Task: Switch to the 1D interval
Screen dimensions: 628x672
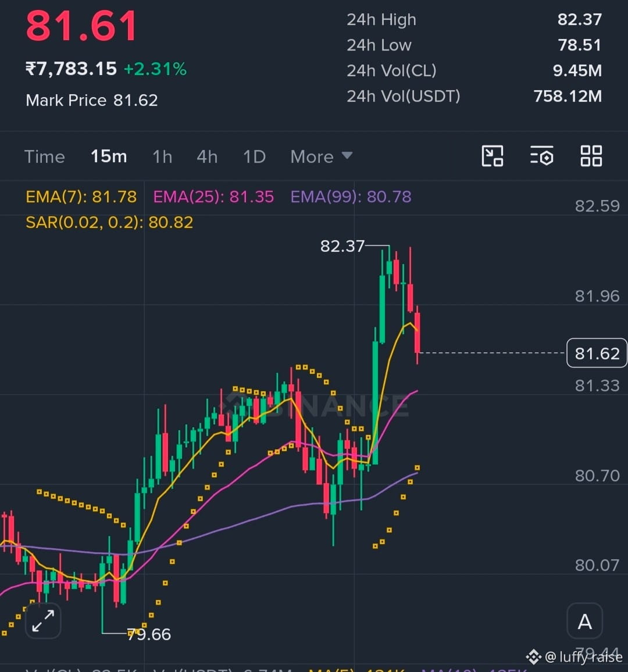Action: 255,157
